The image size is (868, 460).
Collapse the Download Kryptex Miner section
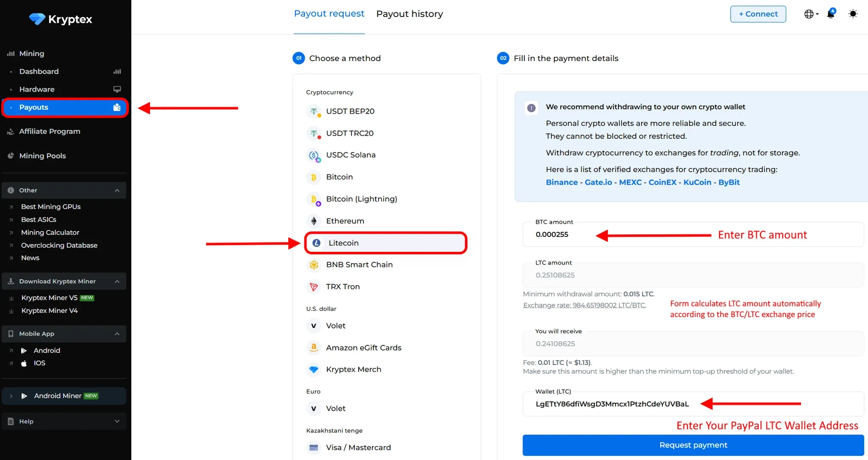click(117, 282)
